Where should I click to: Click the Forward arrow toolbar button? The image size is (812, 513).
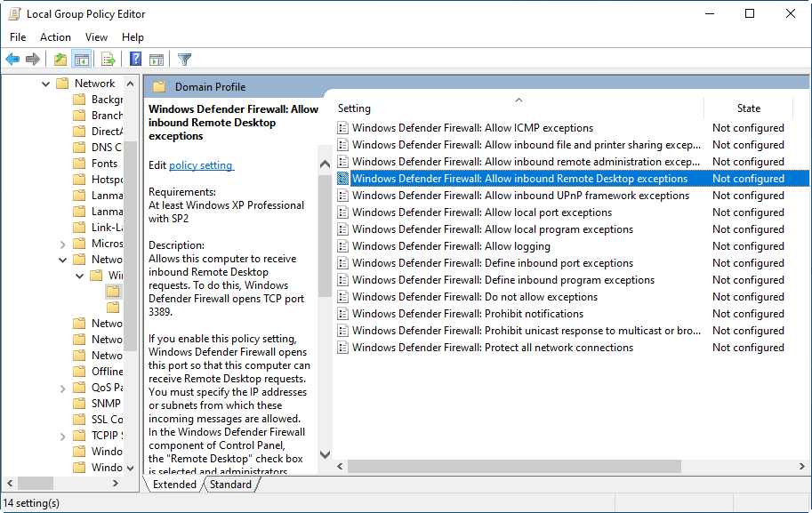click(x=33, y=60)
